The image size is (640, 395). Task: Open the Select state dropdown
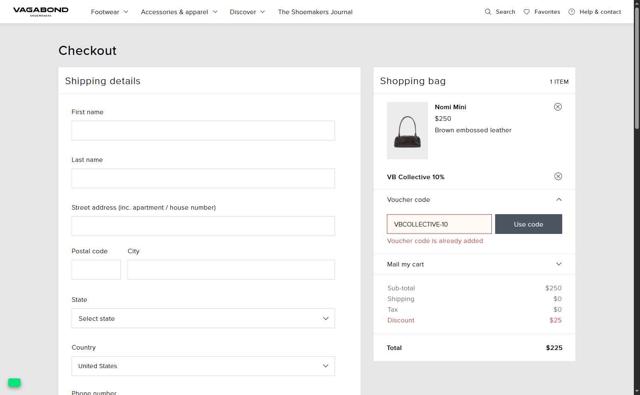[x=203, y=318]
